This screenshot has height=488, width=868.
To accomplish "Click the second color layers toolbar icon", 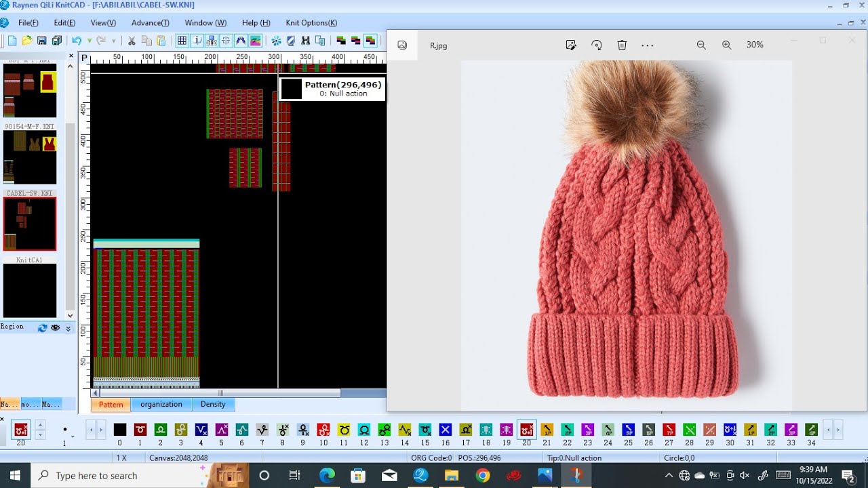I will (x=356, y=41).
